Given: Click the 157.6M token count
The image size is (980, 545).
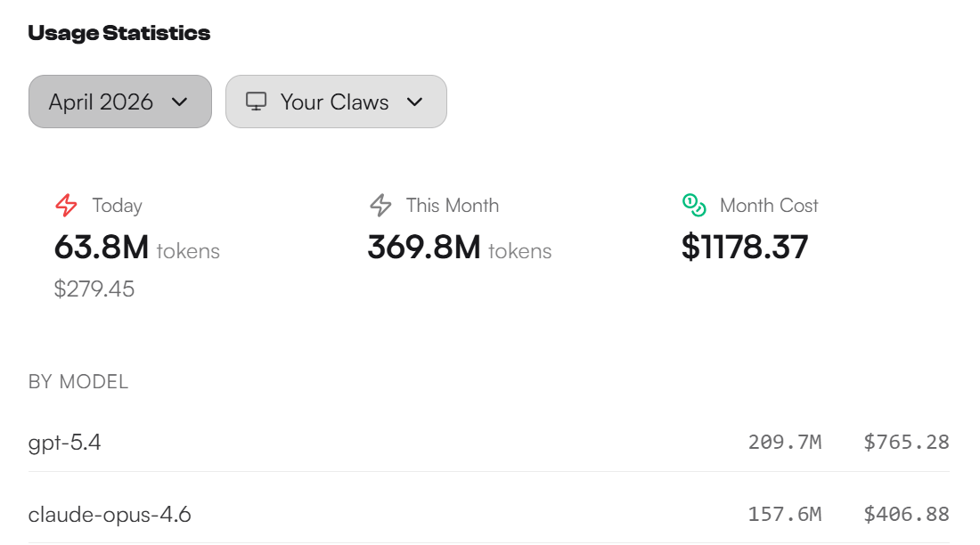Looking at the screenshot, I should [784, 514].
